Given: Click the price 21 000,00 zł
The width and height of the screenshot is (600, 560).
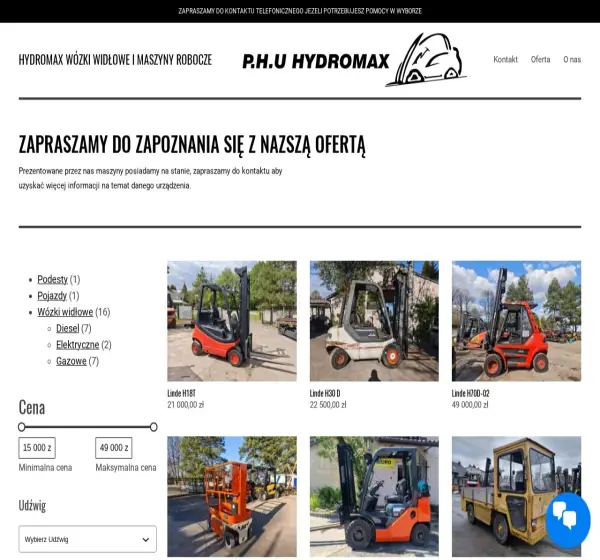Looking at the screenshot, I should (186, 405).
